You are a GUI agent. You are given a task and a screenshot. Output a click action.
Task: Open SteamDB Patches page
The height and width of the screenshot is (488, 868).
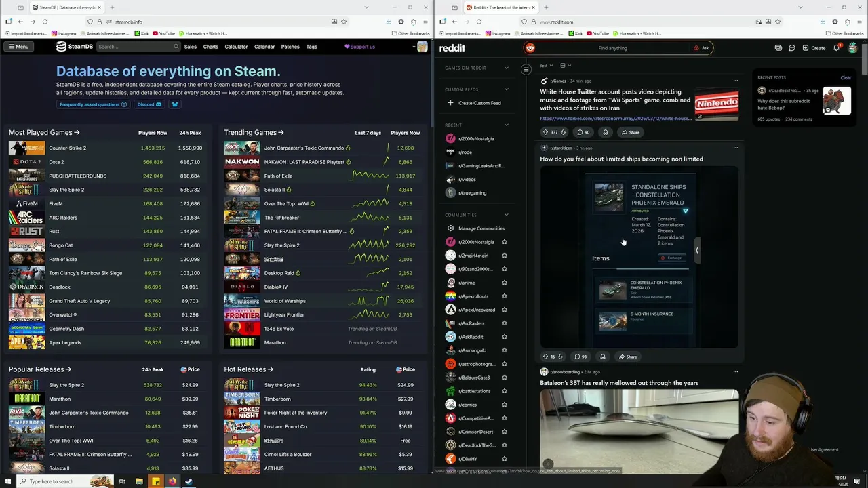290,47
